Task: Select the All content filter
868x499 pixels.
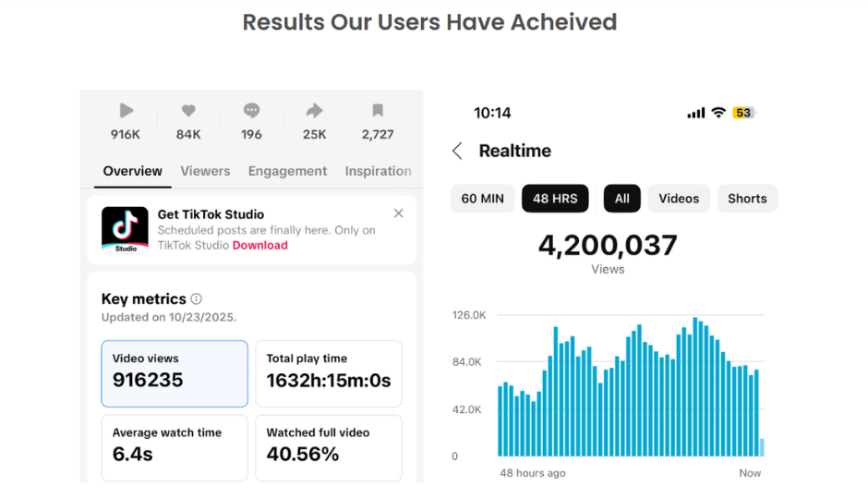Action: 622,199
